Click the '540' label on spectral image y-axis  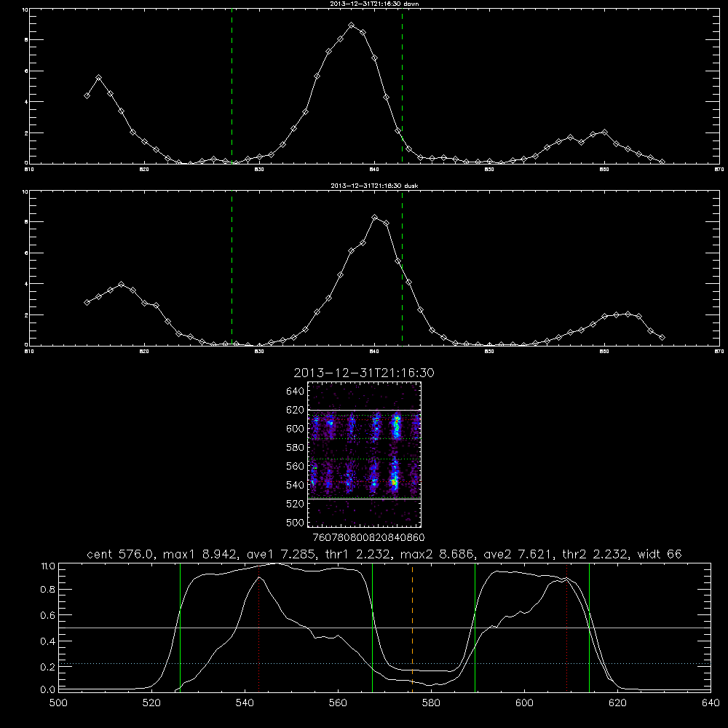[295, 485]
